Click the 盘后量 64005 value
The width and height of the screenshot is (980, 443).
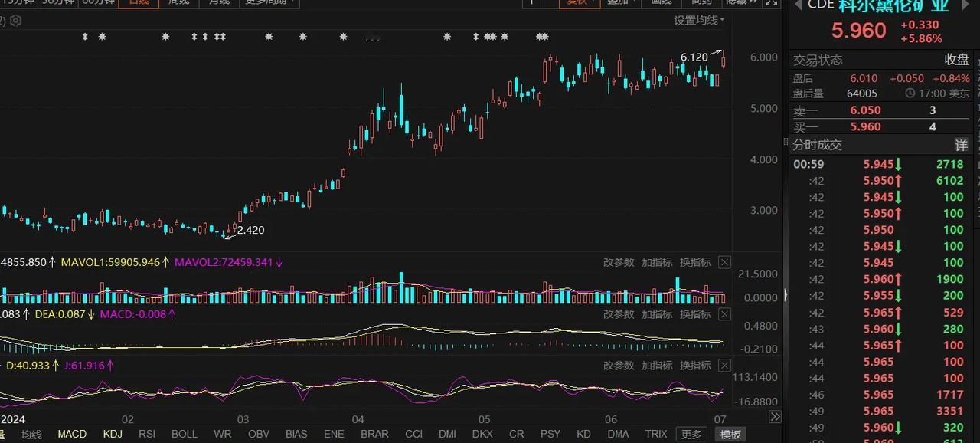tap(862, 94)
